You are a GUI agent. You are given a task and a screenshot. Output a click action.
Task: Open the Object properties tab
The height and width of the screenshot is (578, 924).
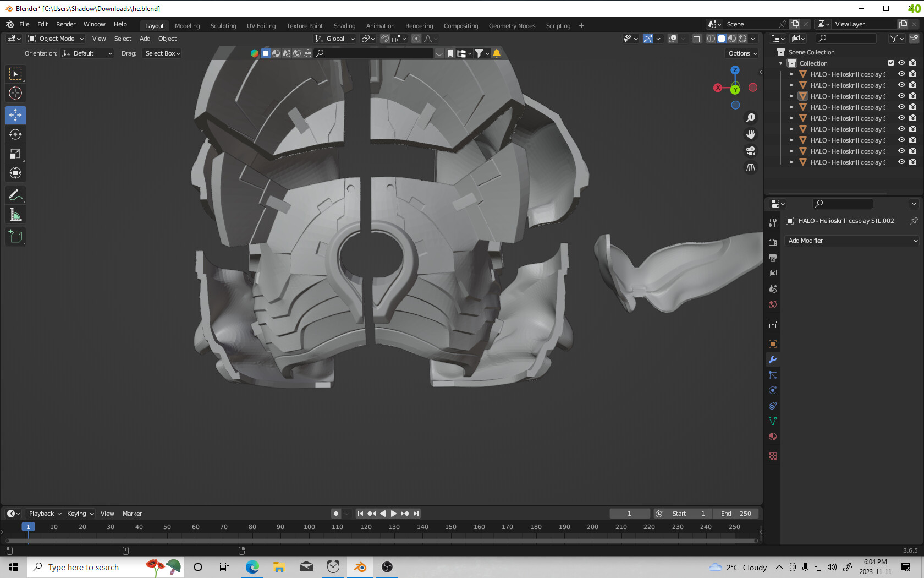coord(773,344)
